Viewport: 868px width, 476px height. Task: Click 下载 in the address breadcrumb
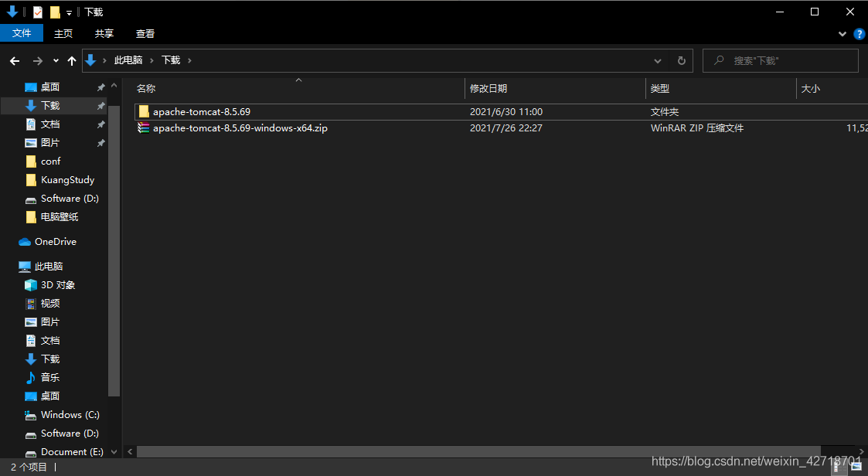[171, 60]
